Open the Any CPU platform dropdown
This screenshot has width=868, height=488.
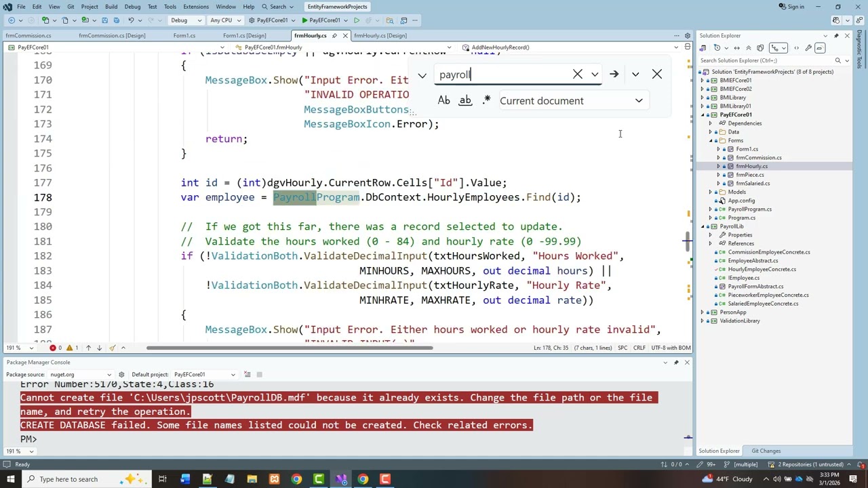point(225,20)
